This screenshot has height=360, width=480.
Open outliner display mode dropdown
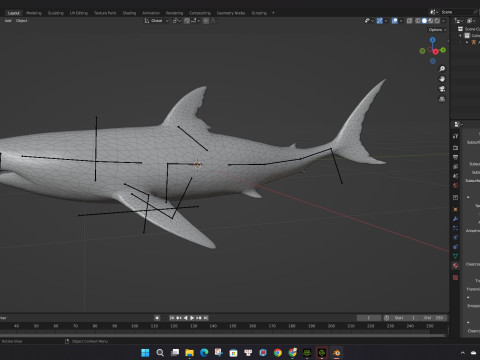[x=459, y=21]
